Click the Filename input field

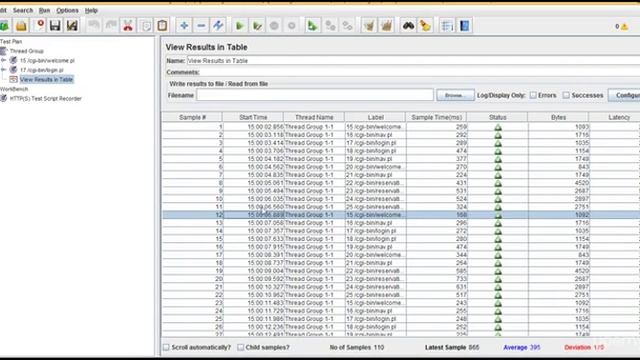click(315, 95)
